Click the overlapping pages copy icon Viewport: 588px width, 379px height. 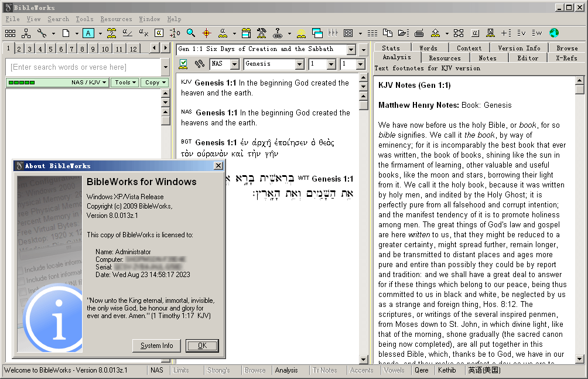click(x=388, y=33)
